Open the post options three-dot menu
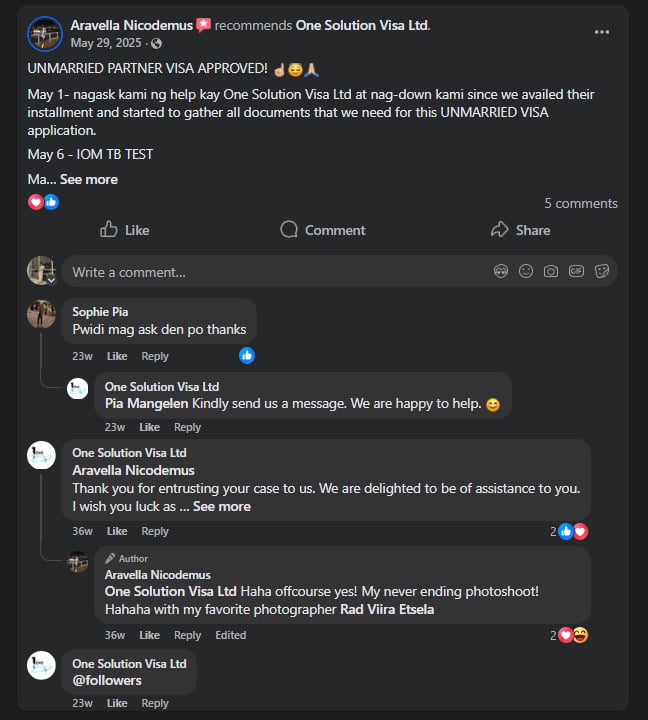Image resolution: width=648 pixels, height=720 pixels. pyautogui.click(x=601, y=32)
